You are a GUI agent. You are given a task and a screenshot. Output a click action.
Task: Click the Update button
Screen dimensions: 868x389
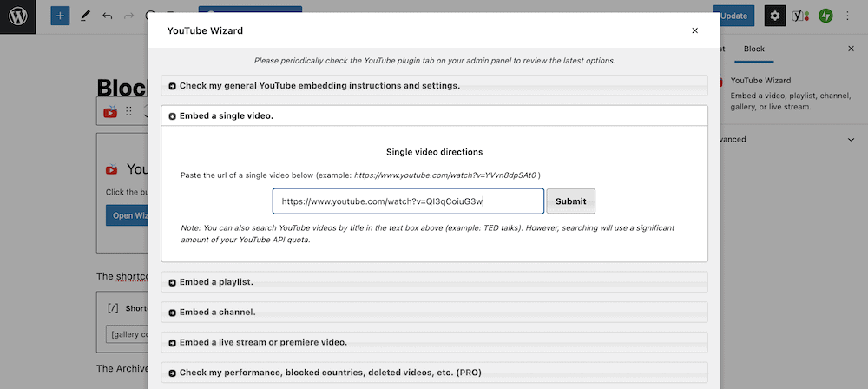733,16
